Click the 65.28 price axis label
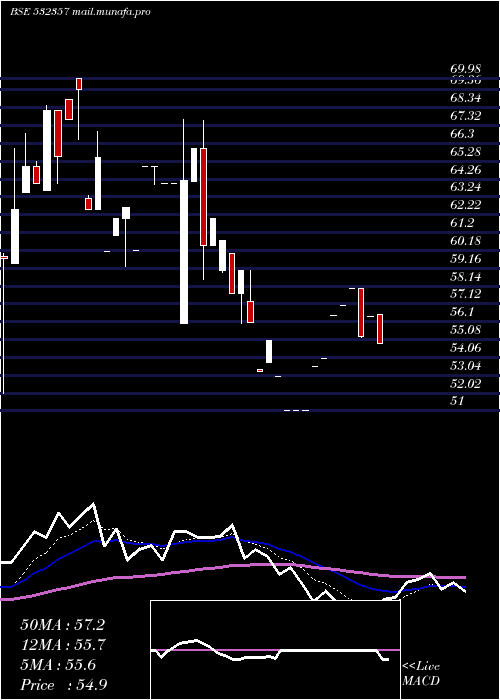The height and width of the screenshot is (700, 500). [x=466, y=151]
